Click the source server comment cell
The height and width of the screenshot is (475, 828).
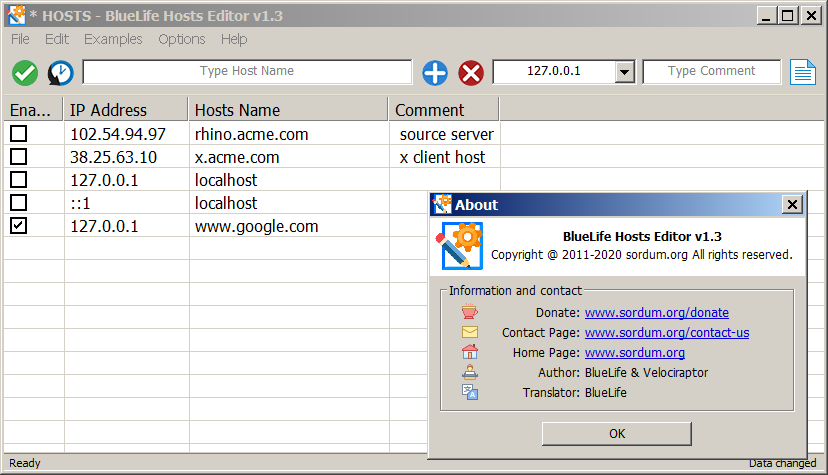coord(446,134)
